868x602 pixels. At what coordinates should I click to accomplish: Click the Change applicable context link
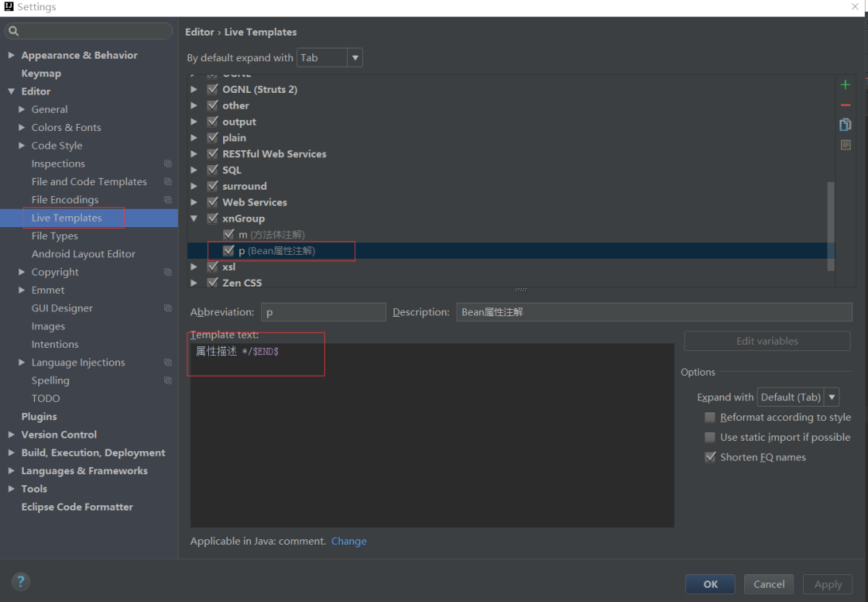click(349, 541)
